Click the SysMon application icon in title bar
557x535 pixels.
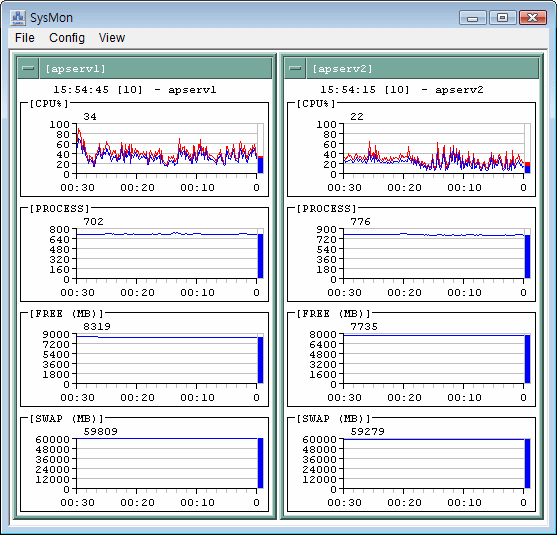pos(17,17)
